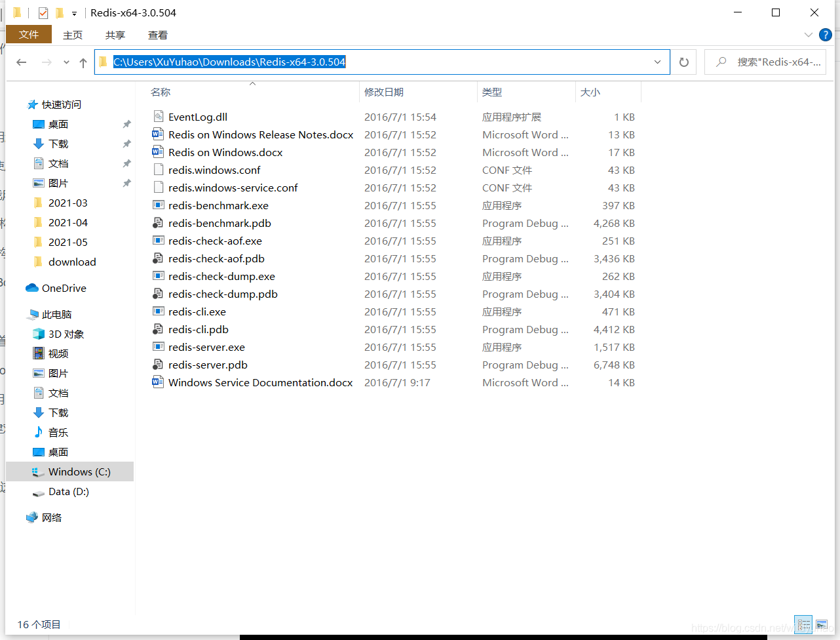The image size is (840, 640).
Task: Open the 文件 menu tab
Action: click(29, 35)
